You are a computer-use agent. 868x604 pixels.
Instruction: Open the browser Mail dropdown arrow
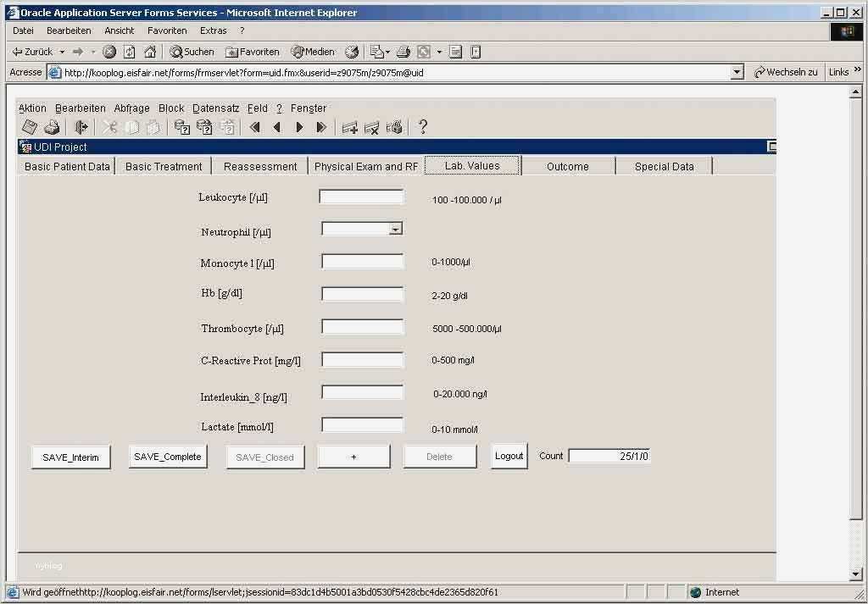click(387, 52)
